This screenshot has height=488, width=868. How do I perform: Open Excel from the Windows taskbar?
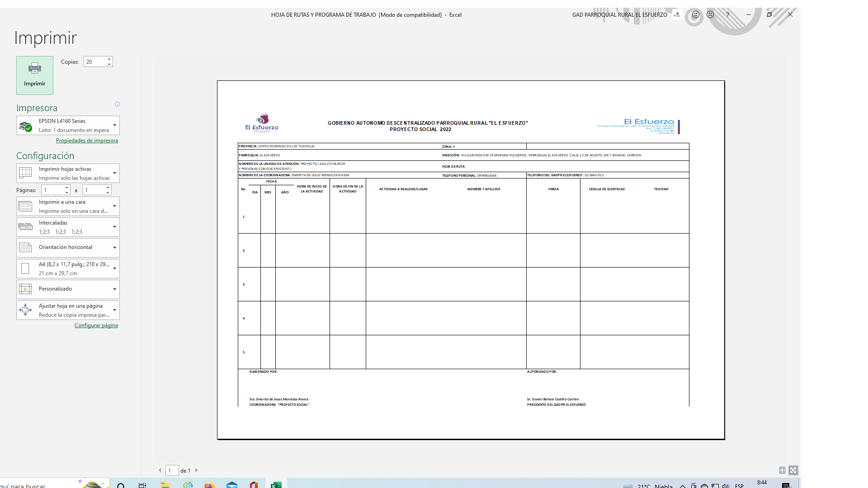click(x=276, y=485)
